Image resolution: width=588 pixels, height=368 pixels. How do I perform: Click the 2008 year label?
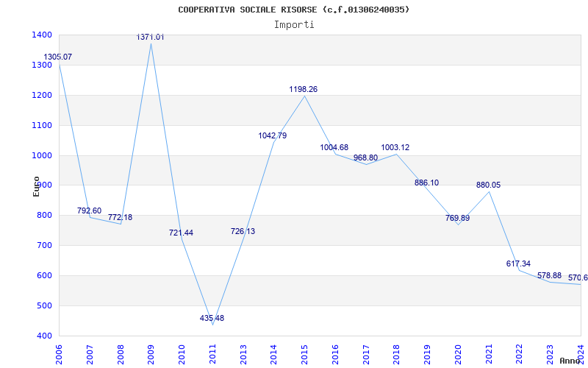tap(121, 355)
